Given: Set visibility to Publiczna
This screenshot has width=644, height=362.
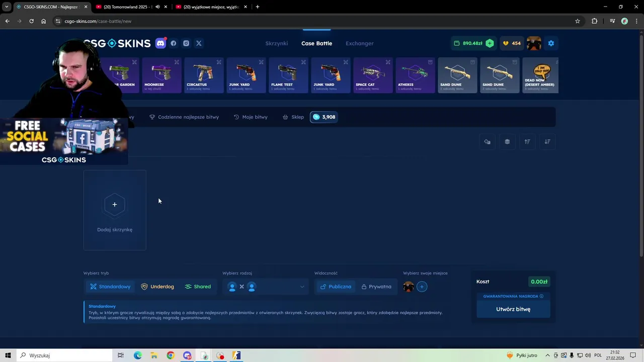Looking at the screenshot, I should click(x=336, y=287).
